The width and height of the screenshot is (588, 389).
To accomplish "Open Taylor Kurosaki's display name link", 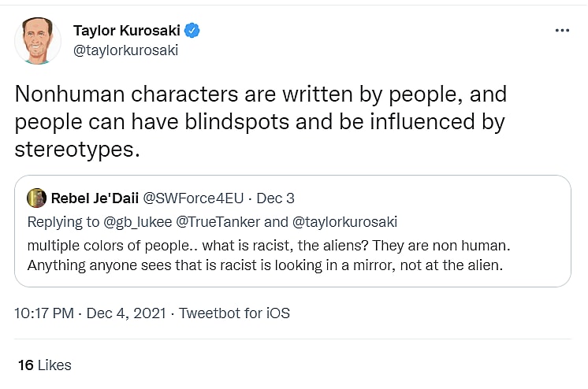I will pyautogui.click(x=127, y=31).
